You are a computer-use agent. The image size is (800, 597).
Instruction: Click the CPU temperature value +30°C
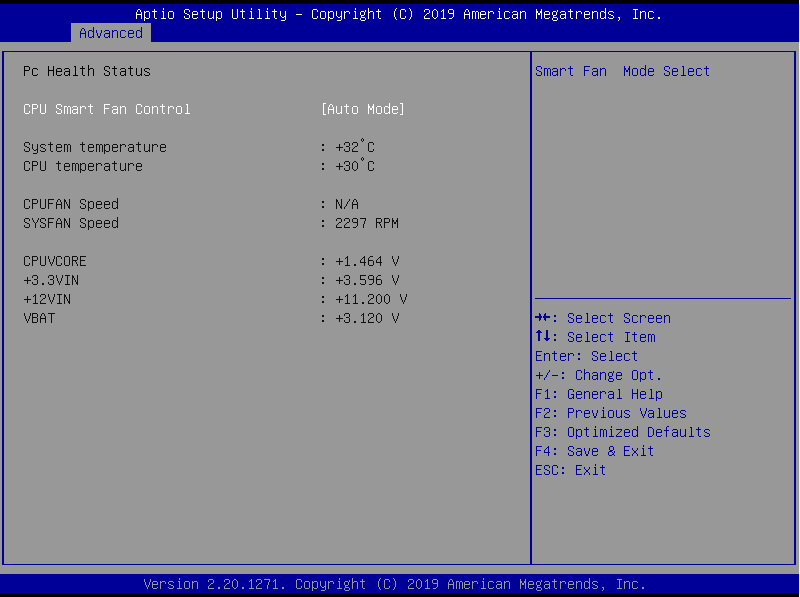point(354,166)
